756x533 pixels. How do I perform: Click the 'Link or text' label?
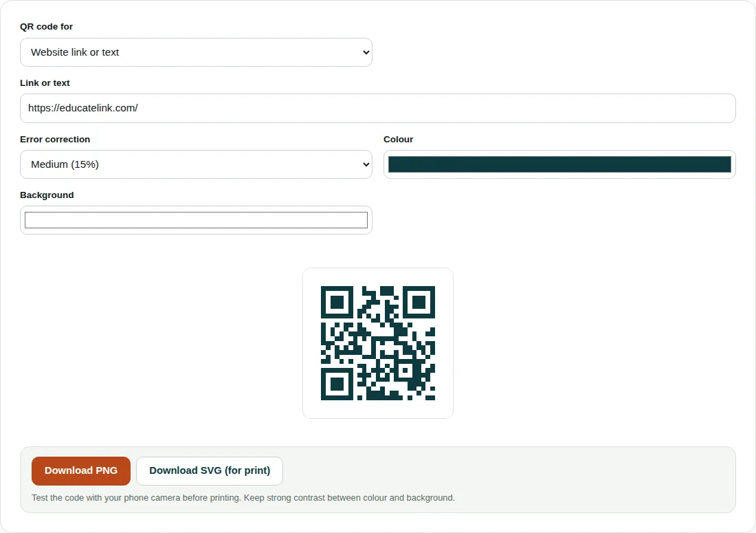[45, 83]
